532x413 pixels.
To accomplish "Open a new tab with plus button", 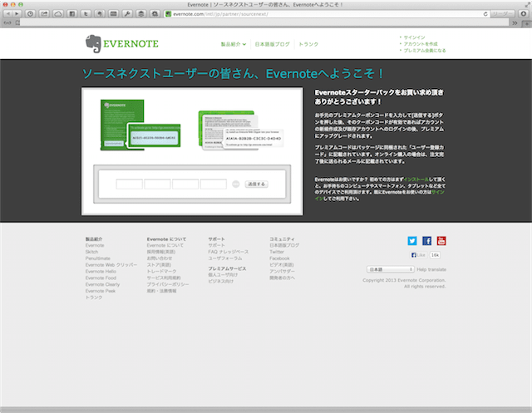I will pos(527,22).
